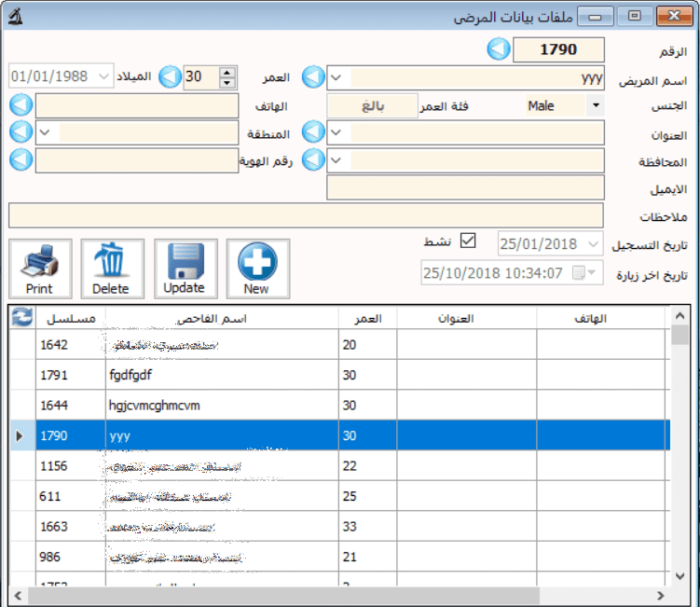
Task: Click the Delete trash bin button
Action: (112, 269)
